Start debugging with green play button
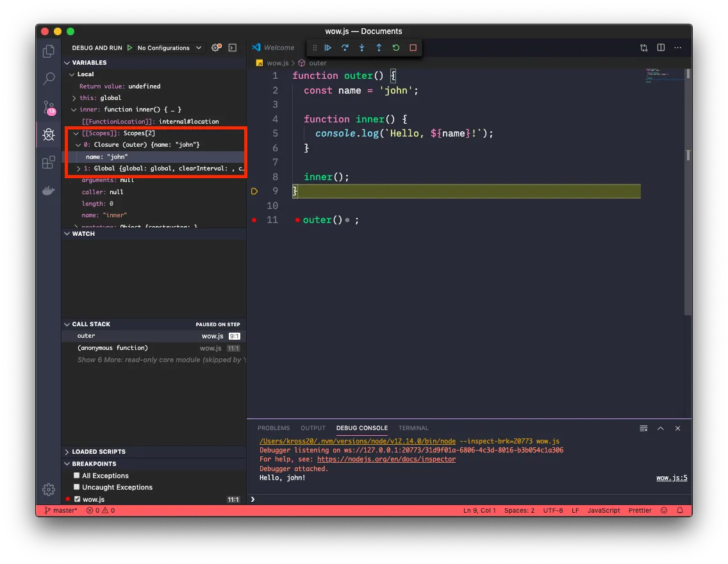 pos(130,48)
